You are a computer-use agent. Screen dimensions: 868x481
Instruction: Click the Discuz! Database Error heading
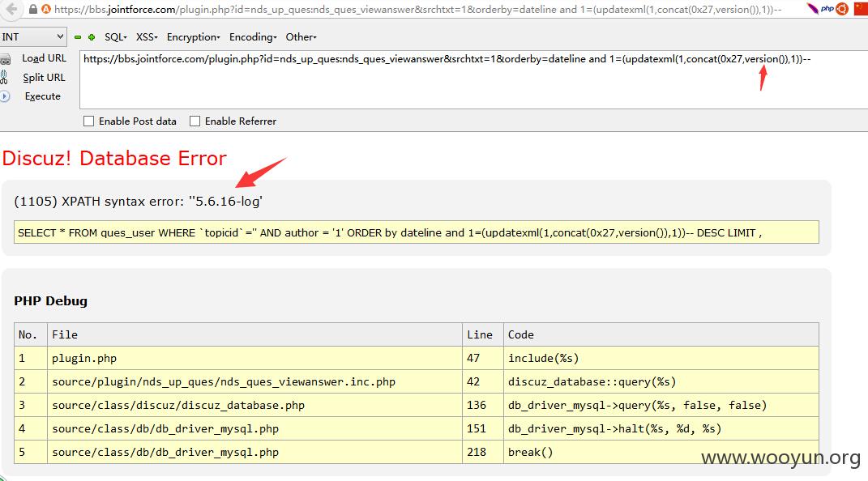pos(114,158)
